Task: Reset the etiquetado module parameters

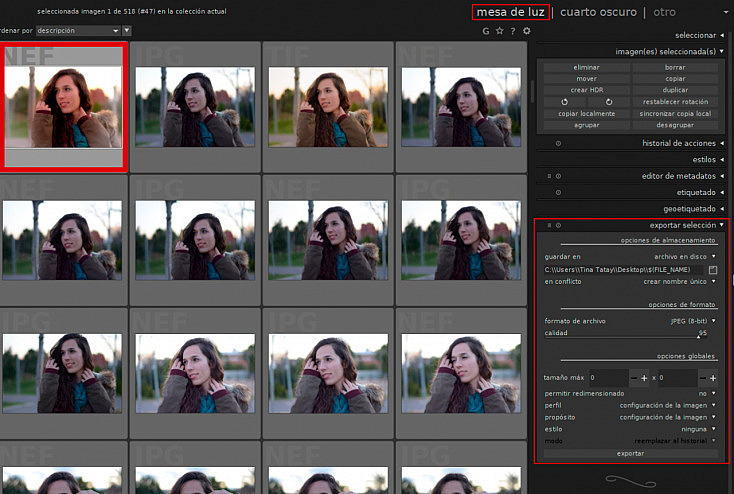Action: (x=558, y=192)
